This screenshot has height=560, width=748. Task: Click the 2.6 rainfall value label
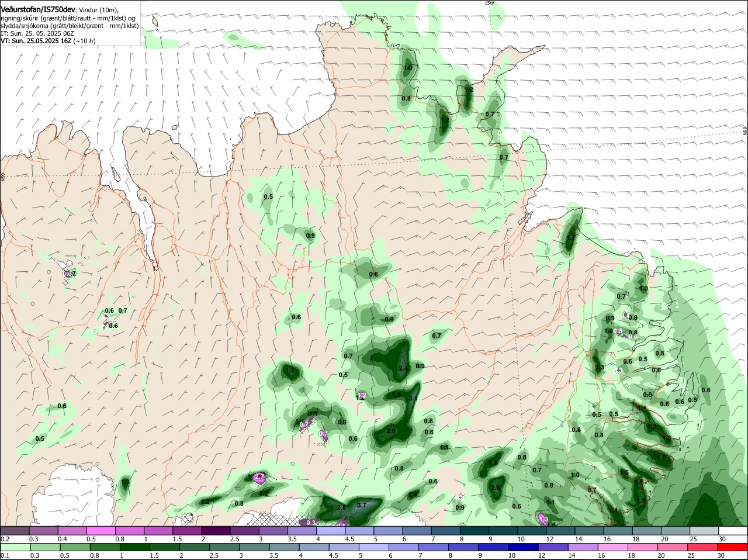click(x=496, y=488)
